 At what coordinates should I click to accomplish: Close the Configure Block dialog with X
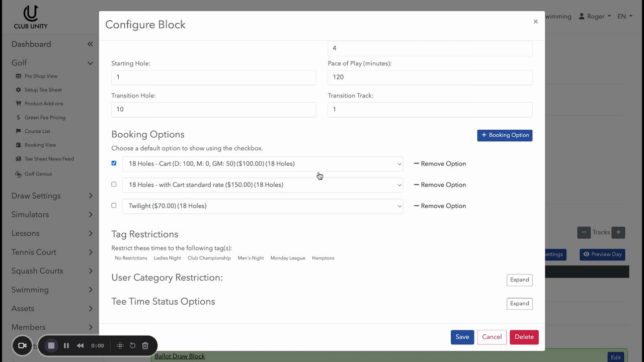pos(535,22)
